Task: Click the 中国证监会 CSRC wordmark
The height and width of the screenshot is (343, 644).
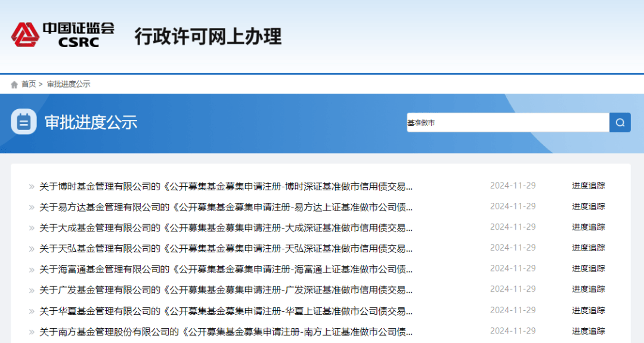Action: tap(79, 35)
